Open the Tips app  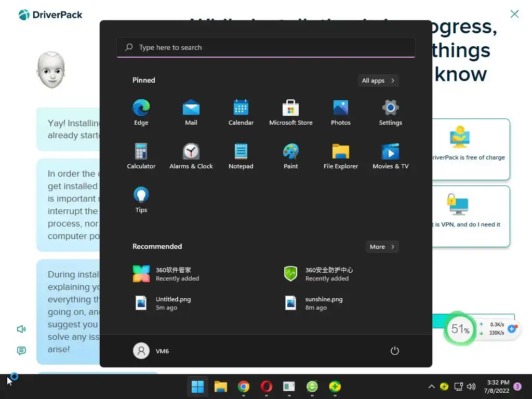pyautogui.click(x=141, y=200)
